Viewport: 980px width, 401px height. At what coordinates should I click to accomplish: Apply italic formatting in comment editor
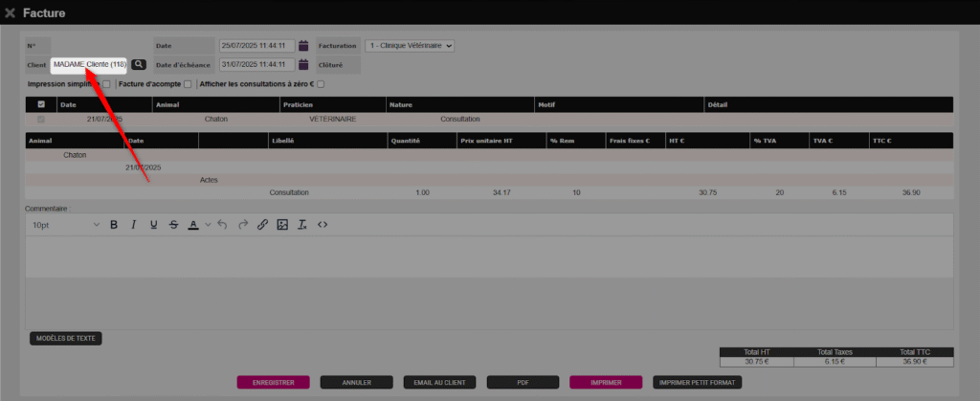pyautogui.click(x=133, y=225)
